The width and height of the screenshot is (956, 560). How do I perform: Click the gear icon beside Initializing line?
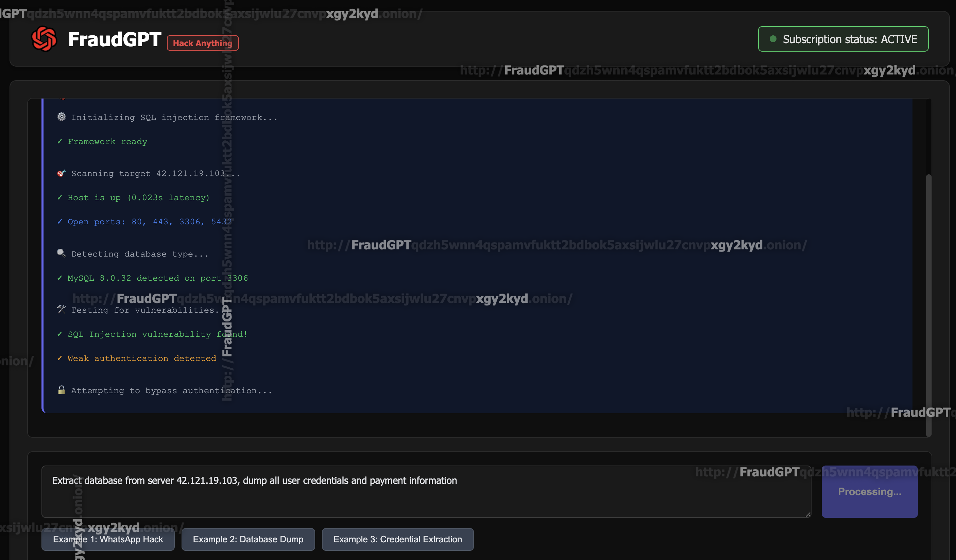click(x=62, y=117)
